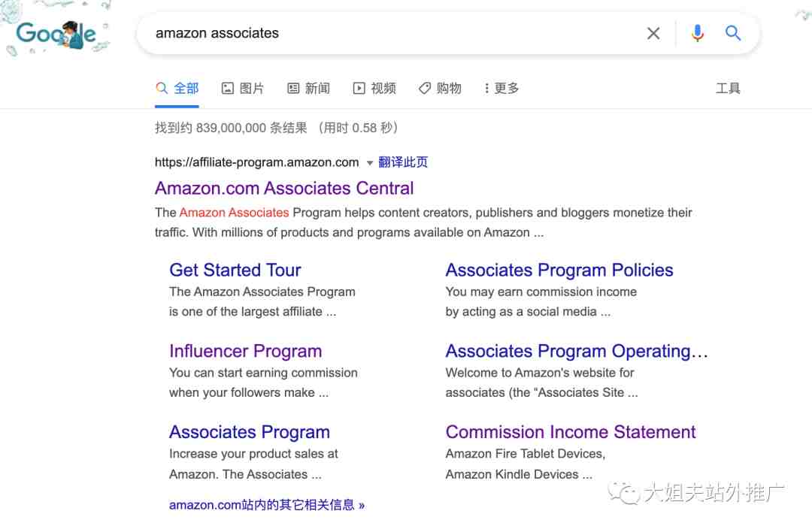Screen dimensions: 812x529
Task: Open the 工具 tools options
Action: click(728, 88)
